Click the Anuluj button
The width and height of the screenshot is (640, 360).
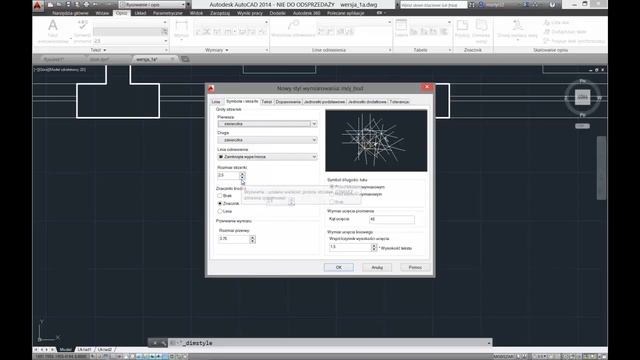pyautogui.click(x=377, y=267)
